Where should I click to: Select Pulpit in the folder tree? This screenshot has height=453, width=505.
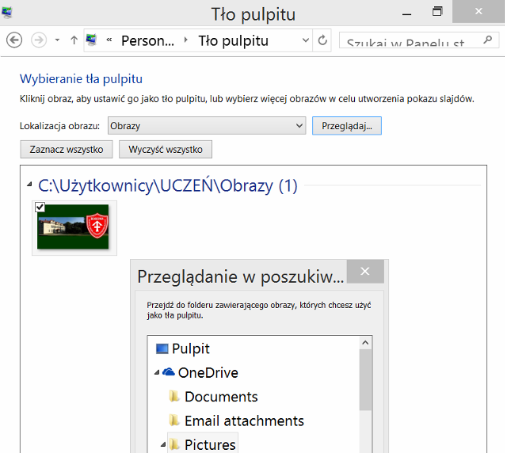pyautogui.click(x=191, y=349)
